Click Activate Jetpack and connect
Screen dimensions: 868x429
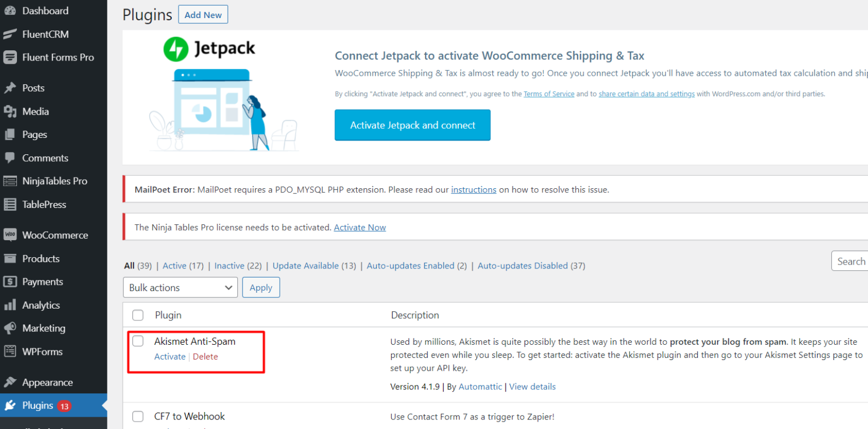click(412, 125)
